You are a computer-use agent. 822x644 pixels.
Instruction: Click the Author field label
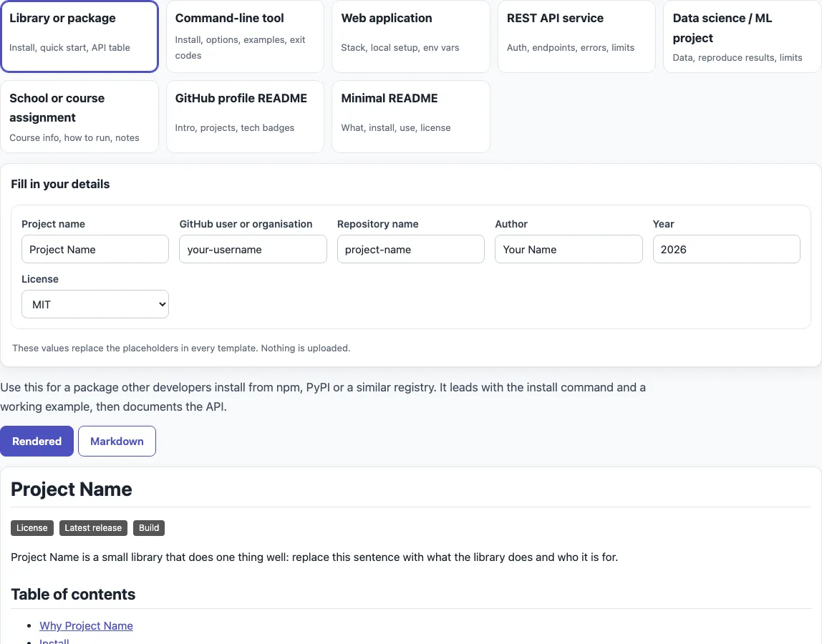coord(511,224)
